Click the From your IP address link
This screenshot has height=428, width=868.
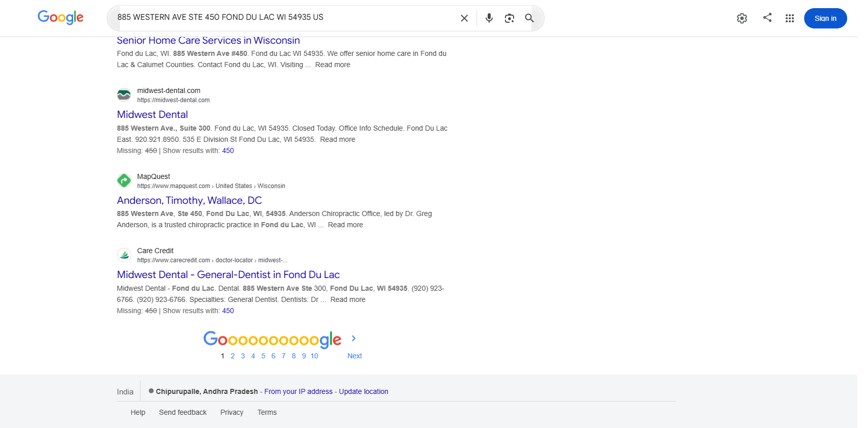point(298,391)
